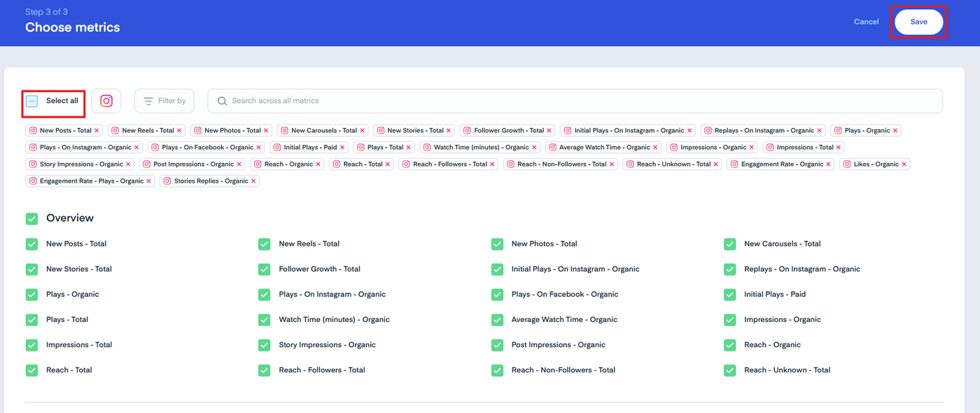Remove Story Impressions - Organic tag
The width and height of the screenshot is (980, 413).
coord(128,164)
